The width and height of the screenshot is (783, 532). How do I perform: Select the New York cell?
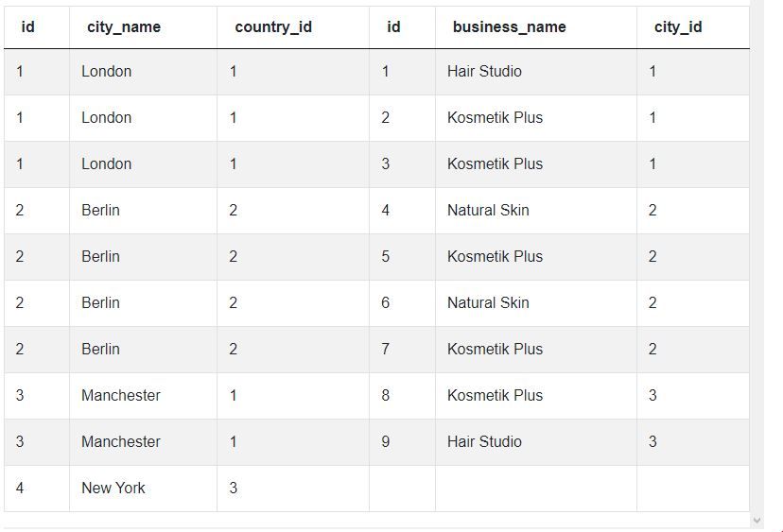[113, 489]
